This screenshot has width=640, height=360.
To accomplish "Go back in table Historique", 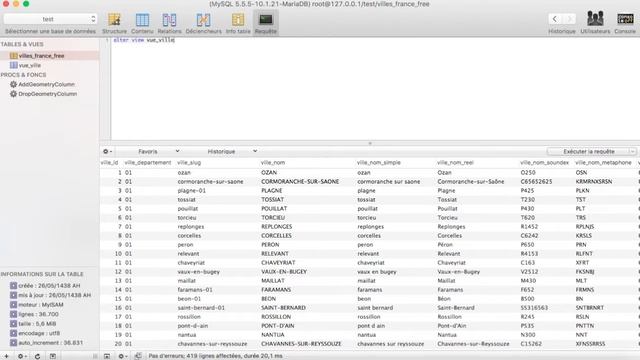I will pyautogui.click(x=554, y=19).
